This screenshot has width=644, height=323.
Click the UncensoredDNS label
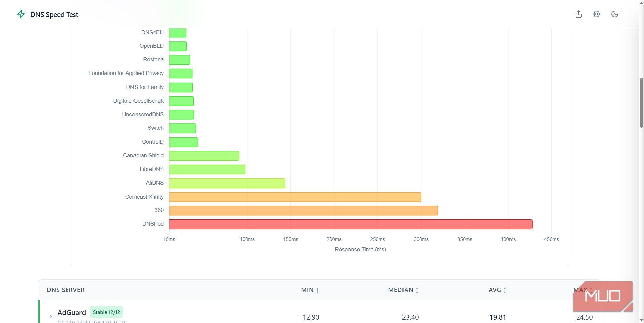(x=143, y=114)
